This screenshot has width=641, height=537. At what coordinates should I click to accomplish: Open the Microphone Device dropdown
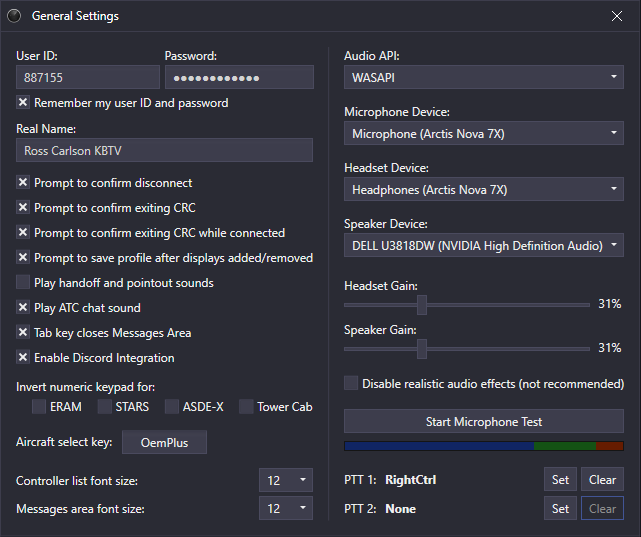484,133
